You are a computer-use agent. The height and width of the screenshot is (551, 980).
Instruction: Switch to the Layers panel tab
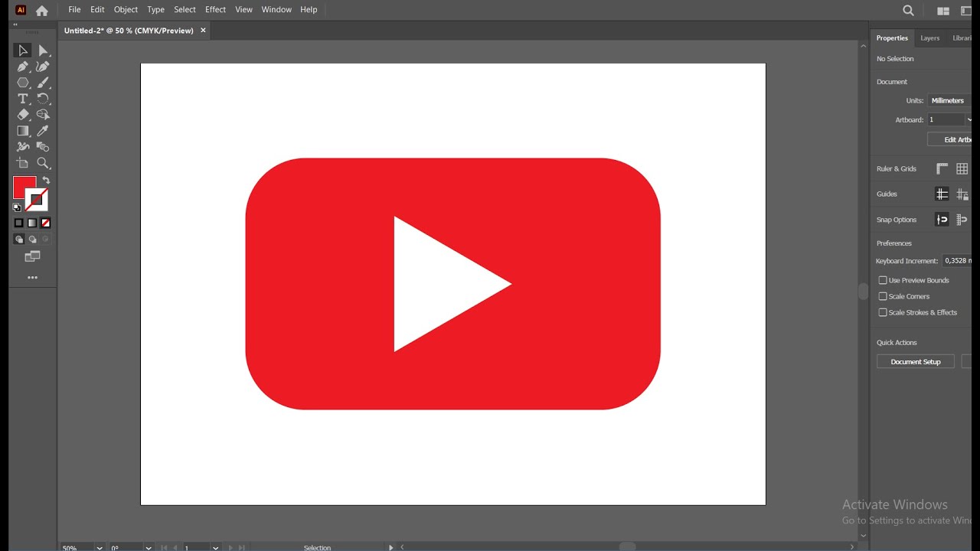pyautogui.click(x=930, y=38)
